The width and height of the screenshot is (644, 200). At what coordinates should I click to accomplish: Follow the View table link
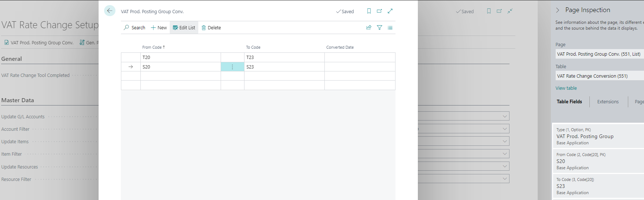566,88
